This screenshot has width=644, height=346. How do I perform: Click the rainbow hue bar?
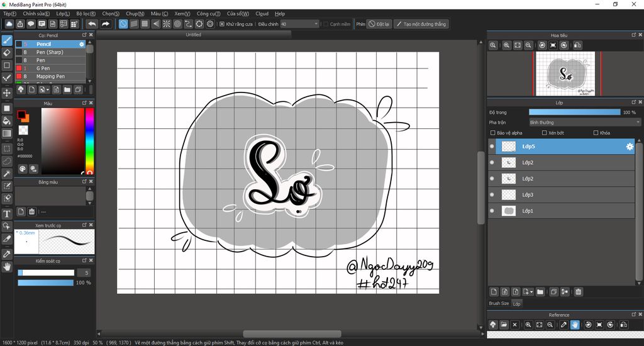coord(89,141)
